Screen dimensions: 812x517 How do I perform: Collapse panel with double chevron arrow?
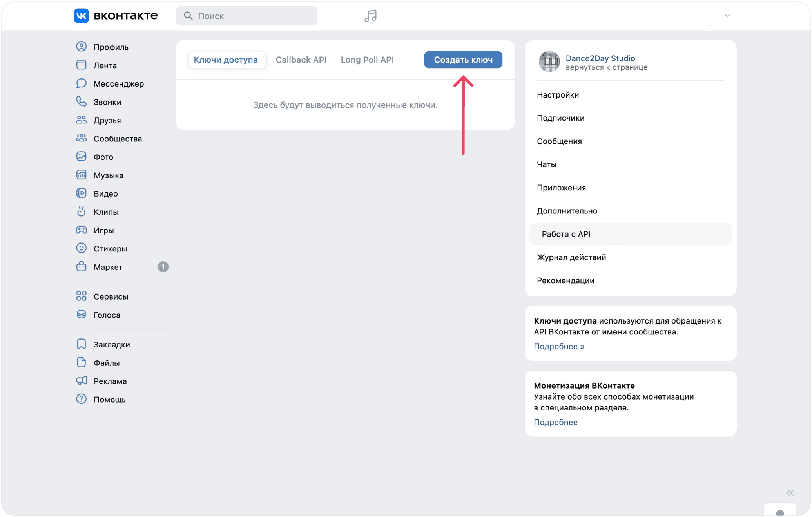[790, 493]
